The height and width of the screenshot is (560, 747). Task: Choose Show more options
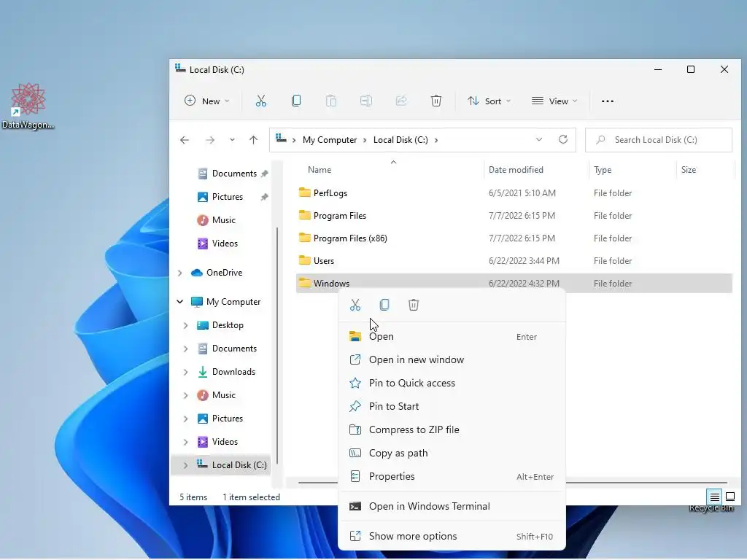(452, 537)
